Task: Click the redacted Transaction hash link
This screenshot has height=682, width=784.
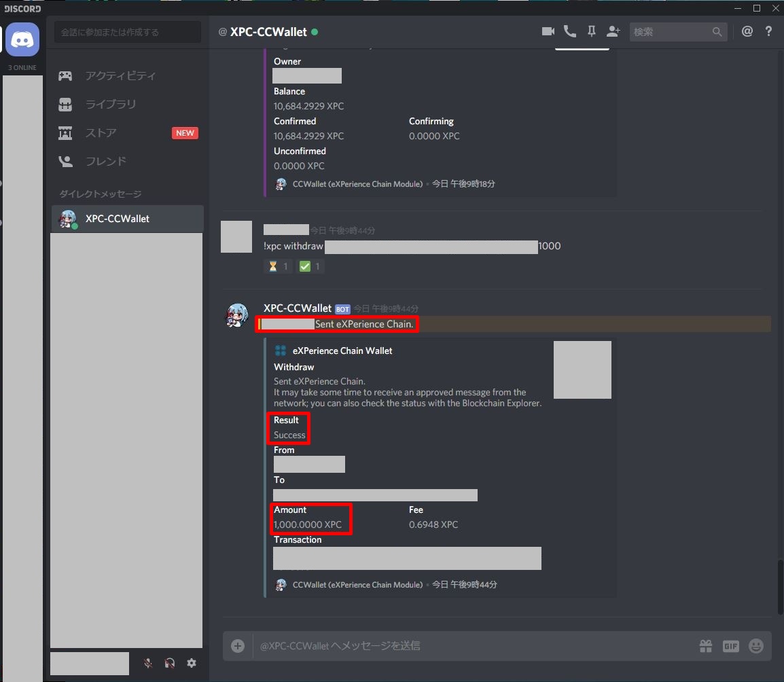Action: pos(407,558)
